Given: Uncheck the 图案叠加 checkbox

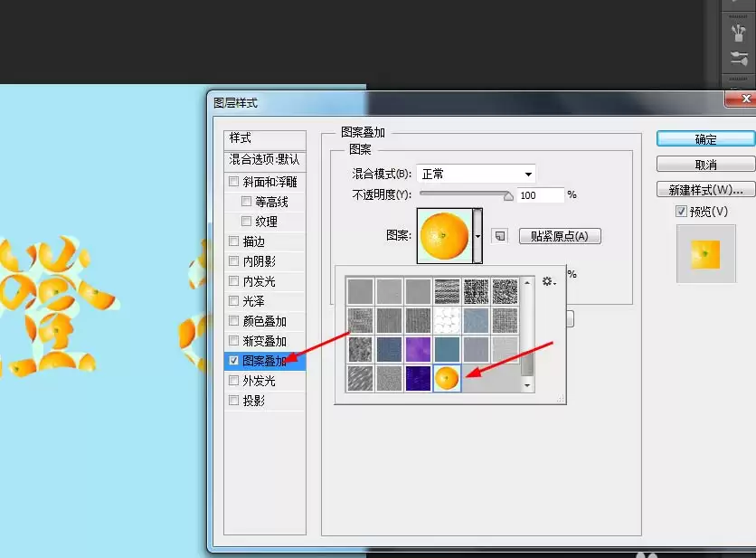Looking at the screenshot, I should coord(234,360).
